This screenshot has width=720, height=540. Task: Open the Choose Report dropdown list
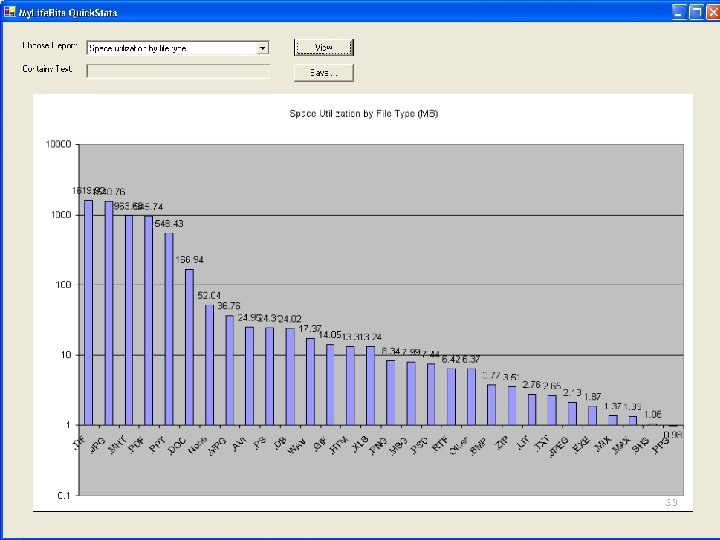(262, 48)
